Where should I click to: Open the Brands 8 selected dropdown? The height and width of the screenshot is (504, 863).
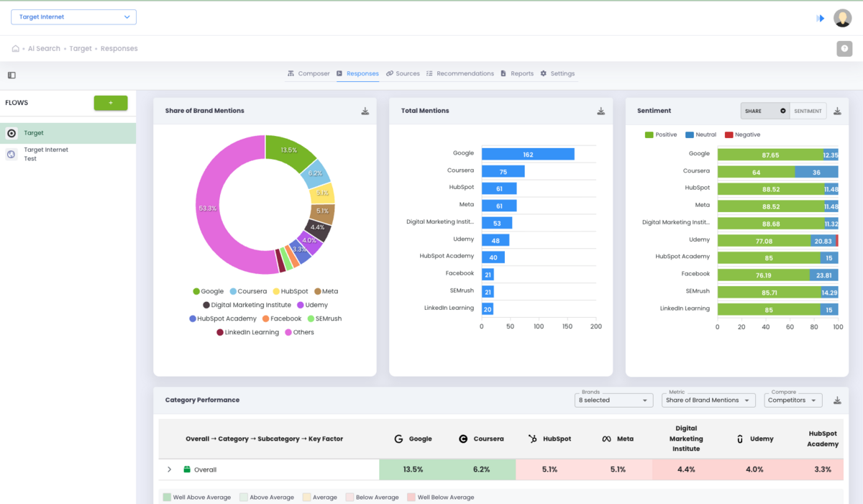point(613,400)
